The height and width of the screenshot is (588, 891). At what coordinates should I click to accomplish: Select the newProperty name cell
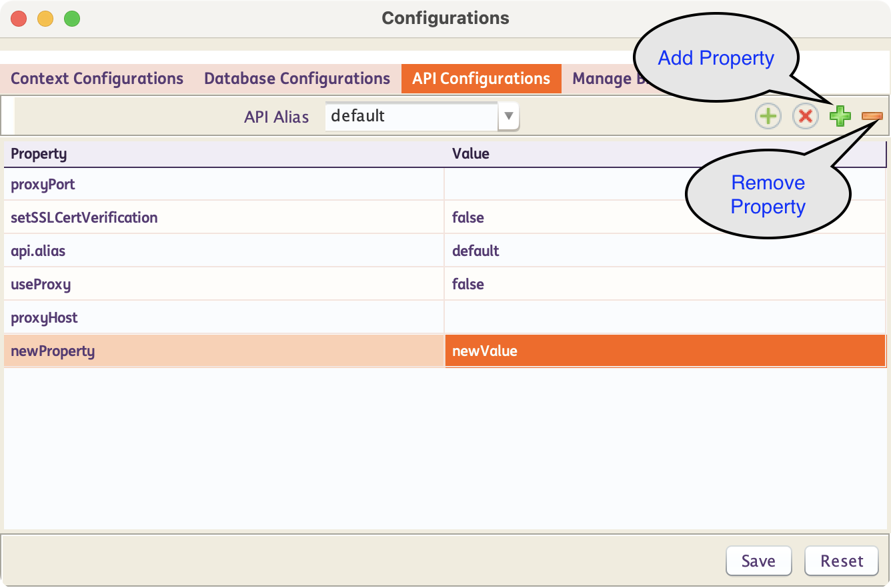coord(223,351)
